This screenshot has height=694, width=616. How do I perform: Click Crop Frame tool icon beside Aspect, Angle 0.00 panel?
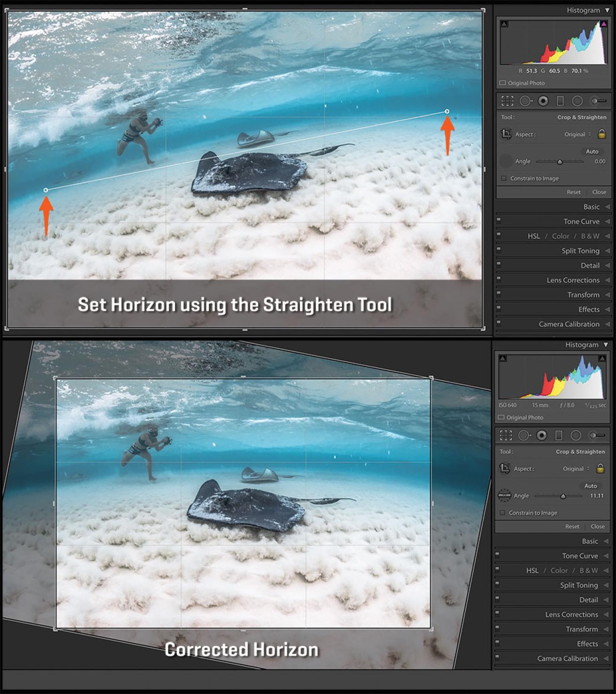point(506,134)
